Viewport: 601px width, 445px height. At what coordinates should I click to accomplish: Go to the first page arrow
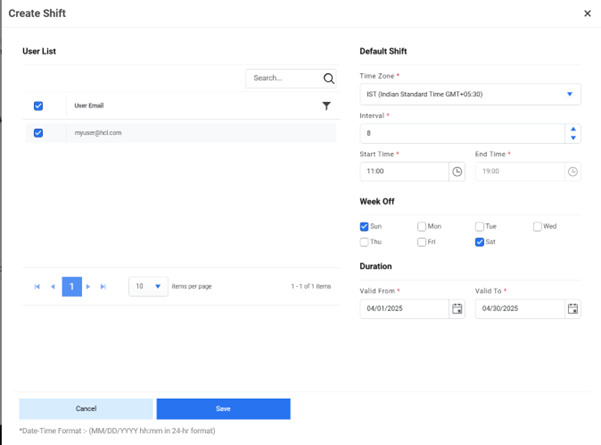click(x=37, y=287)
